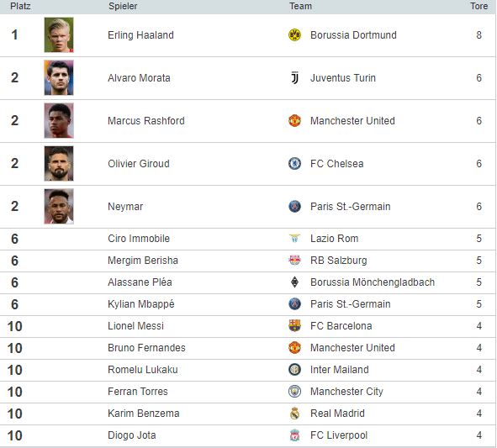This screenshot has height=448, width=497.
Task: Open Kylian Mbappé's player link
Action: click(x=141, y=304)
